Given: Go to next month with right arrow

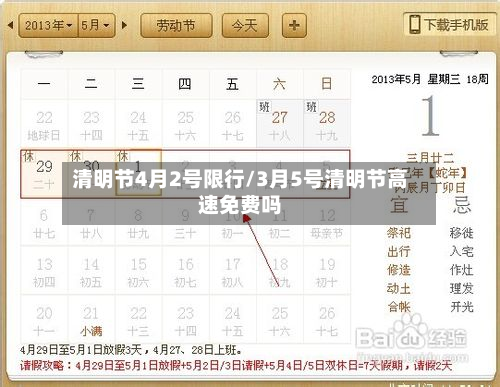Looking at the screenshot, I should [x=124, y=25].
